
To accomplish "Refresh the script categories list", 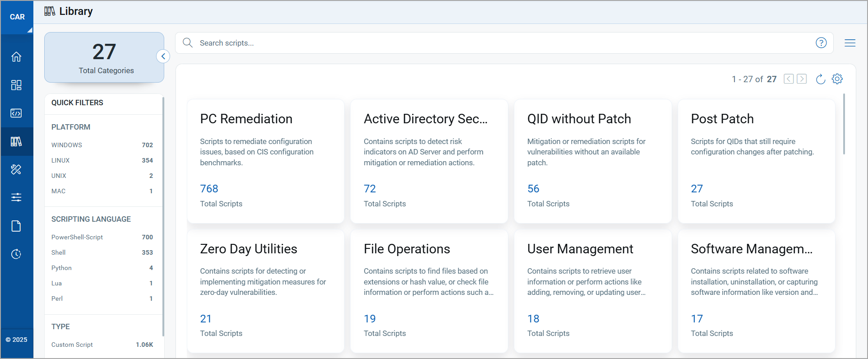I will tap(821, 79).
